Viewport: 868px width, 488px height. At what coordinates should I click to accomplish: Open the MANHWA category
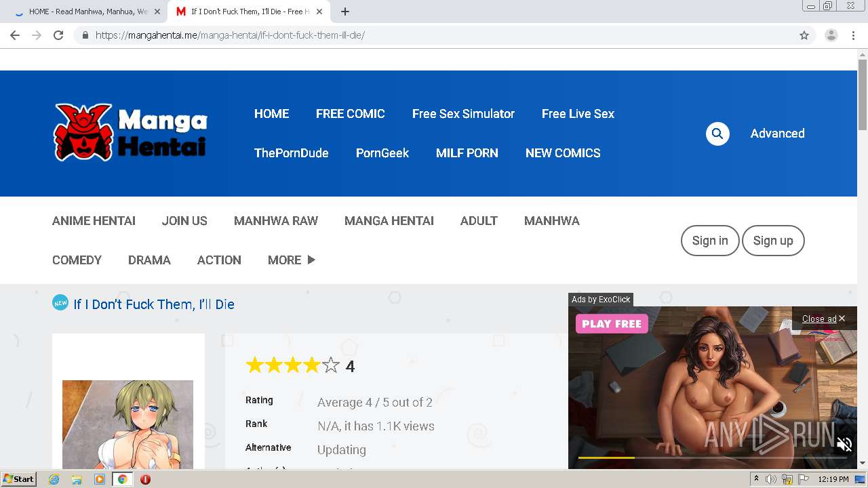552,221
